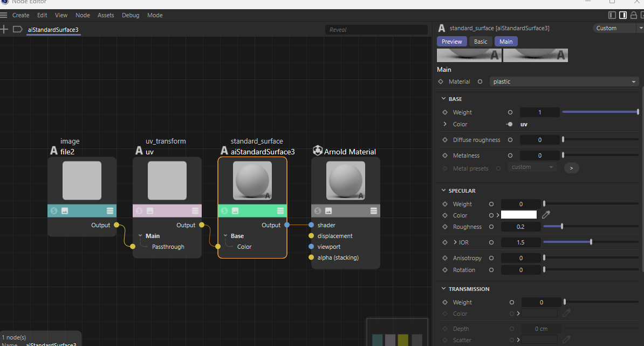Toggle the Base Weight keyframe diamond
The image size is (644, 346).
pos(445,112)
